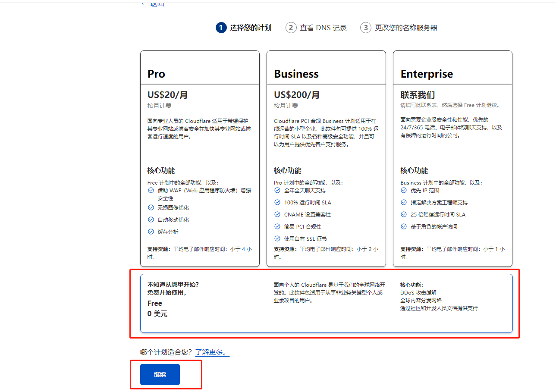The width and height of the screenshot is (556, 392).
Task: Click the checkmark next to 指定解决方案工程师支持
Action: click(x=404, y=202)
